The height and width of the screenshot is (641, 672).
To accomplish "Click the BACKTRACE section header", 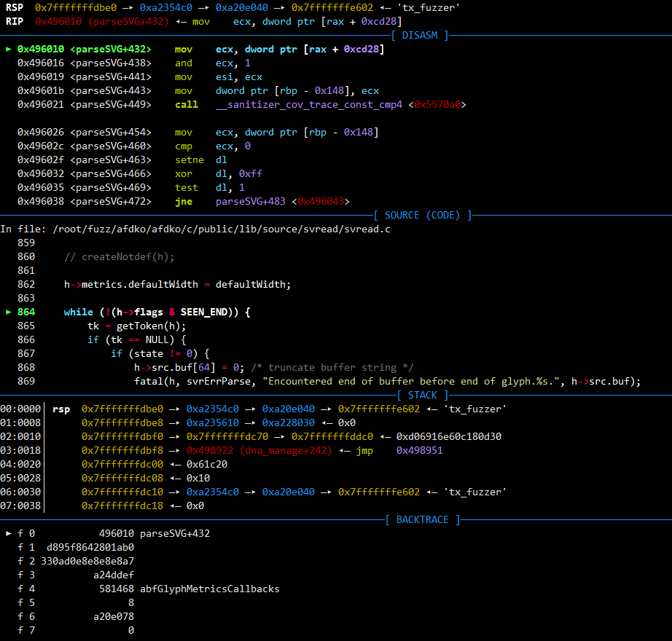I will click(x=423, y=519).
